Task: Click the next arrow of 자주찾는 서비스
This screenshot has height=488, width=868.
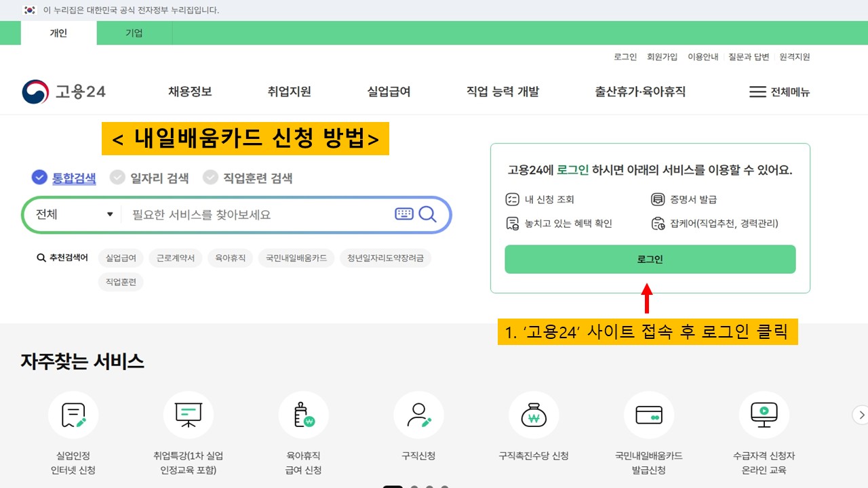Action: [x=861, y=415]
